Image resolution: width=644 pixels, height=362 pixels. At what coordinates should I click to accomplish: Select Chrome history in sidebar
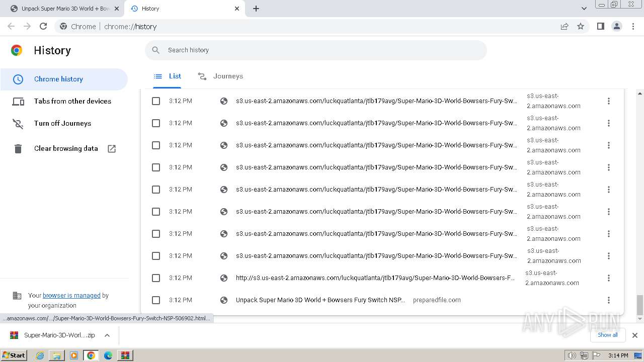64,79
